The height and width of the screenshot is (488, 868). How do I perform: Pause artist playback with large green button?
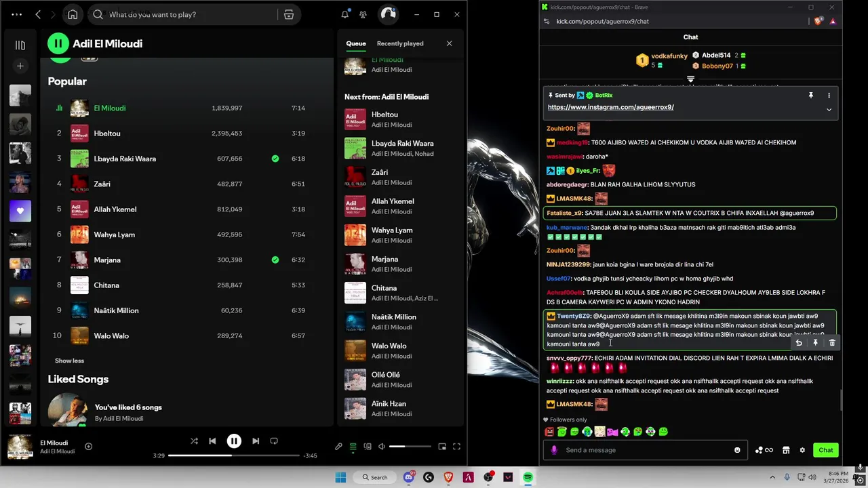coord(58,43)
